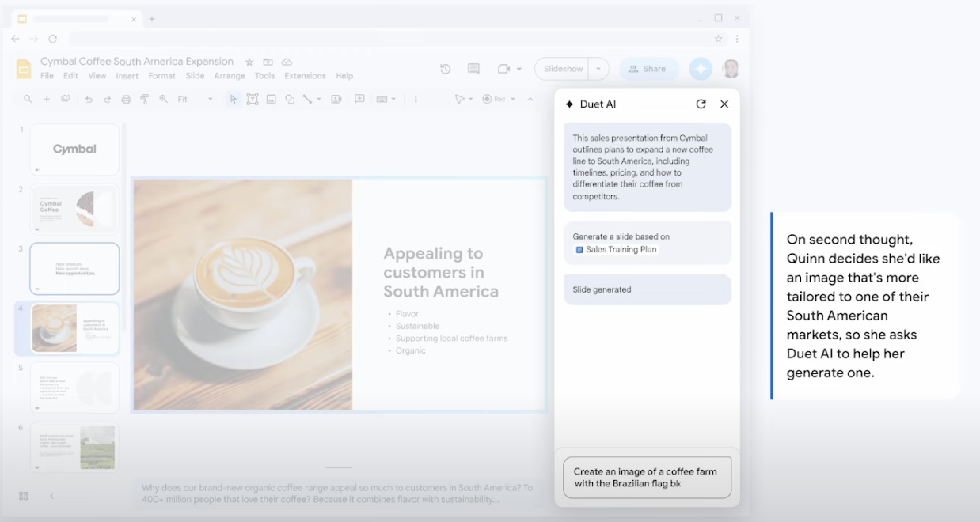The width and height of the screenshot is (980, 522).
Task: Open the Fit zoom dropdown
Action: pyautogui.click(x=196, y=99)
